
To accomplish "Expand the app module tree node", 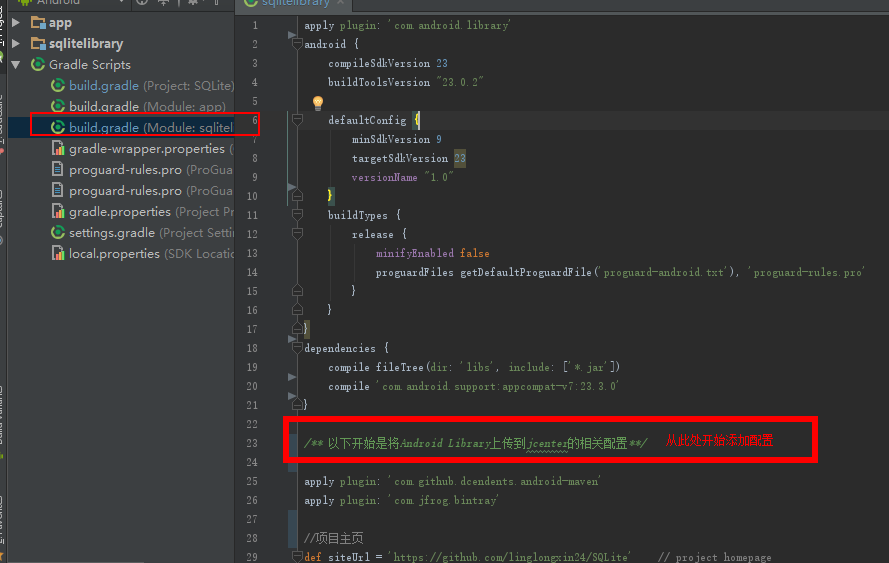I will click(x=16, y=23).
